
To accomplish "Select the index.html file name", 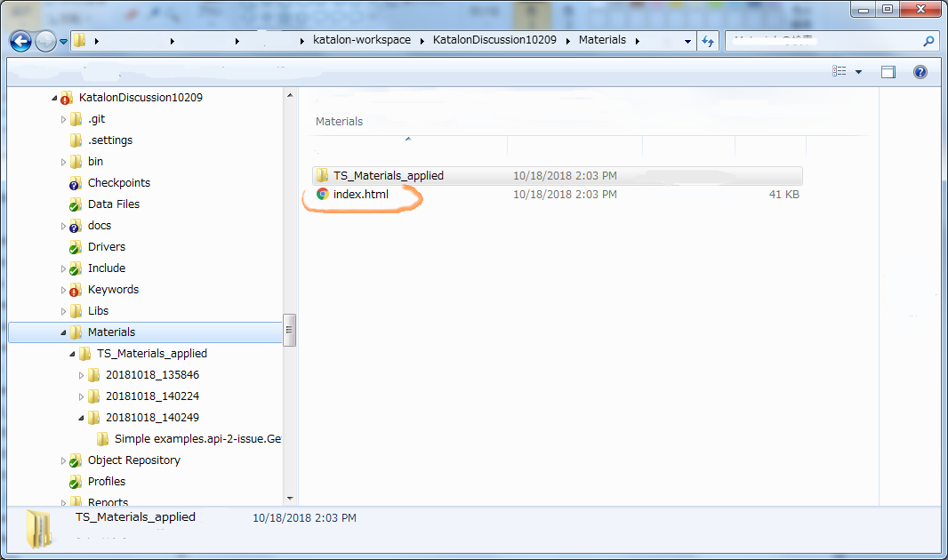I will click(360, 195).
